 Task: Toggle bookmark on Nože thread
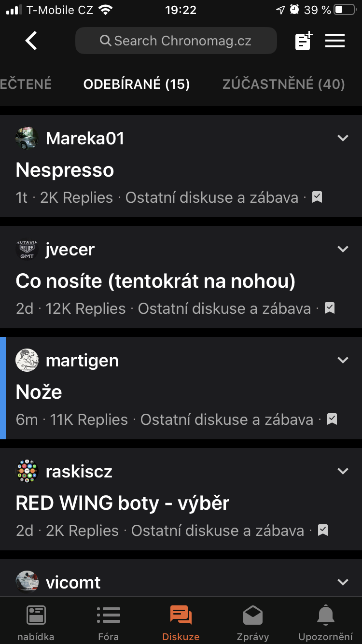332,419
